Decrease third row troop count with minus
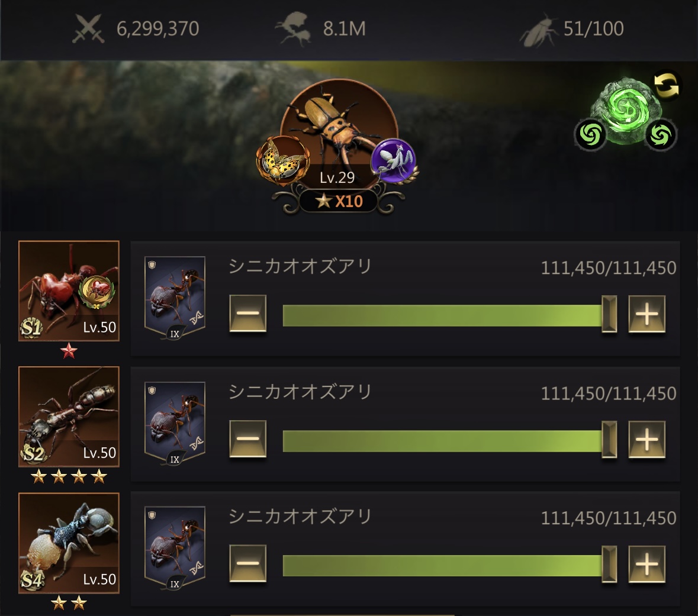This screenshot has width=698, height=616. tap(248, 563)
